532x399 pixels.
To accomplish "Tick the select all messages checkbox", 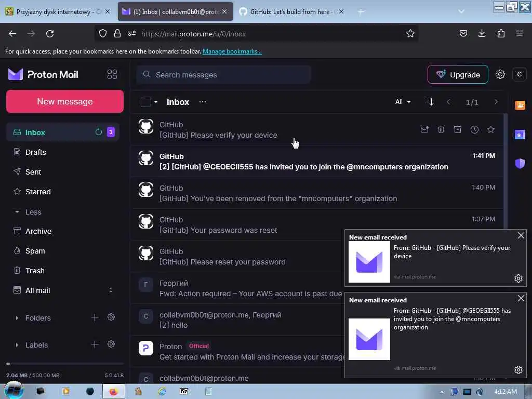I will coord(145,102).
